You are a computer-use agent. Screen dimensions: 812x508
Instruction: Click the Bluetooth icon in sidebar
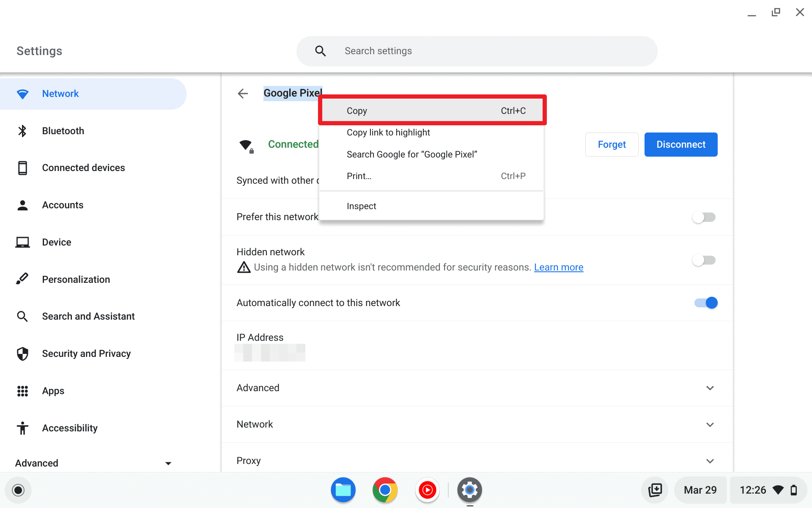[x=22, y=131]
